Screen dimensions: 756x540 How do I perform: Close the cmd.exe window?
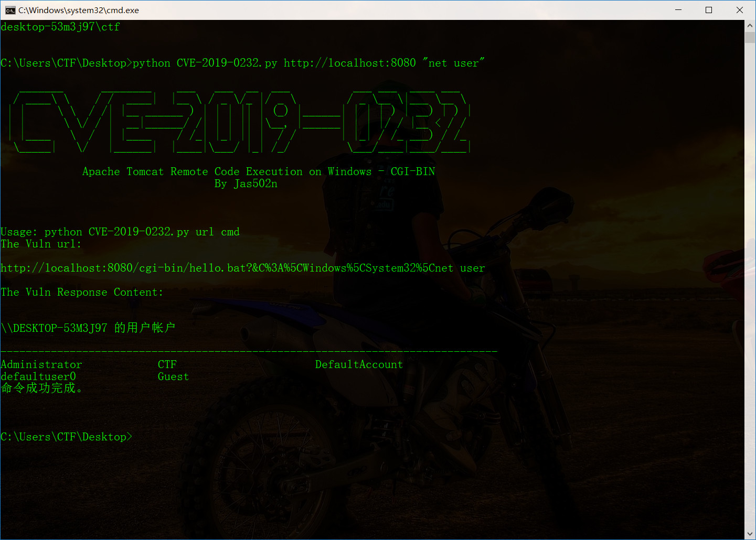pyautogui.click(x=740, y=10)
